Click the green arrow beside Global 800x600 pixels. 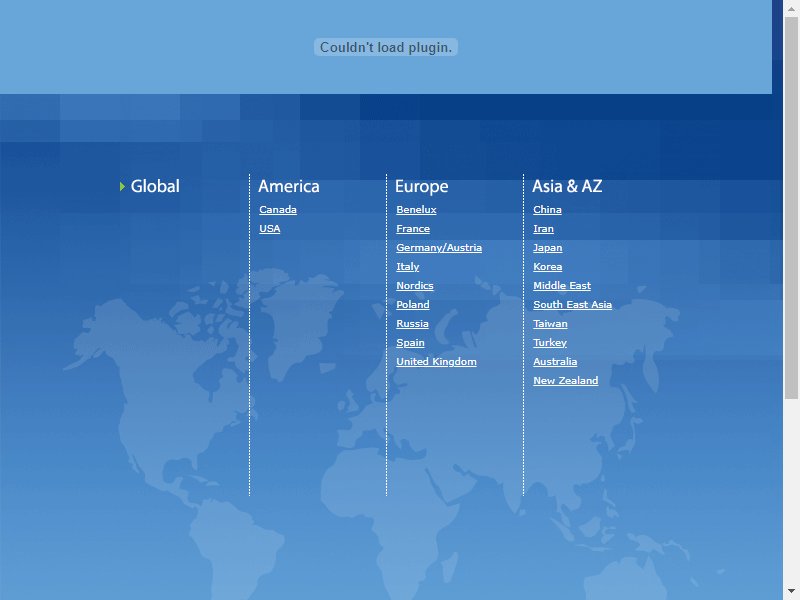(x=122, y=187)
